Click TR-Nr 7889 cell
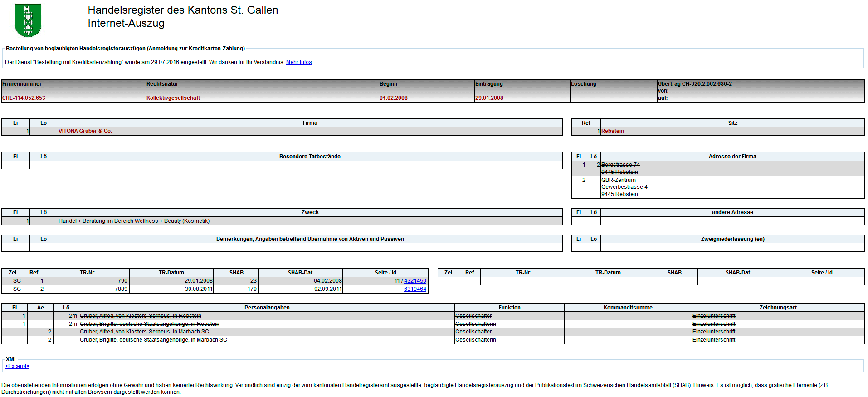Image resolution: width=868 pixels, height=397 pixels. (x=87, y=289)
